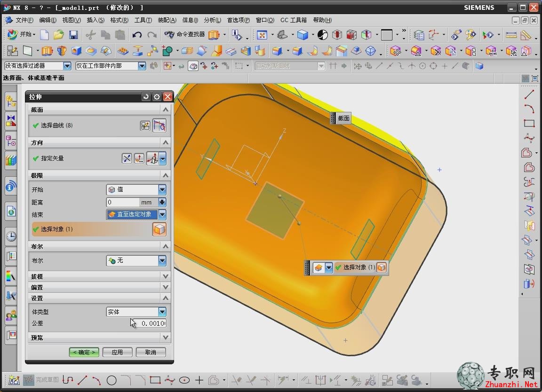Expand the 偏置 section
The image size is (542, 392).
click(166, 287)
